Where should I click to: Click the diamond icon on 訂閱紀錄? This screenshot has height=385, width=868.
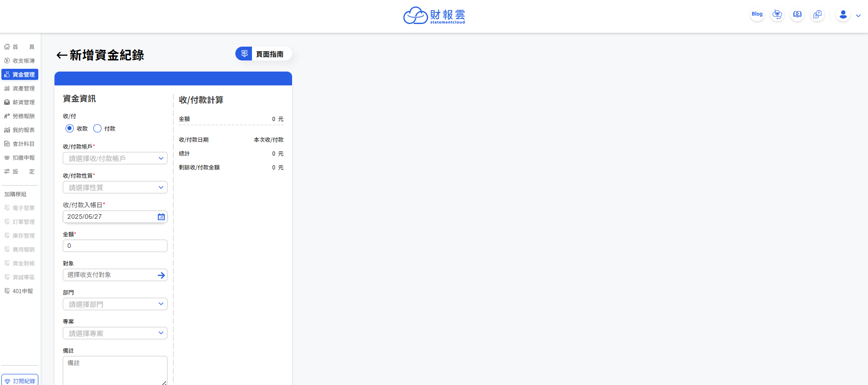[x=7, y=381]
